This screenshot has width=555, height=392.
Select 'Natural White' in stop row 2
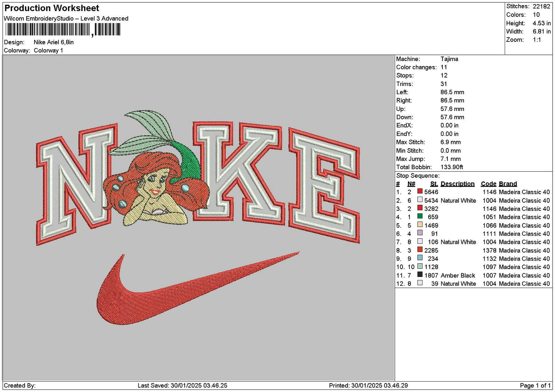[458, 200]
